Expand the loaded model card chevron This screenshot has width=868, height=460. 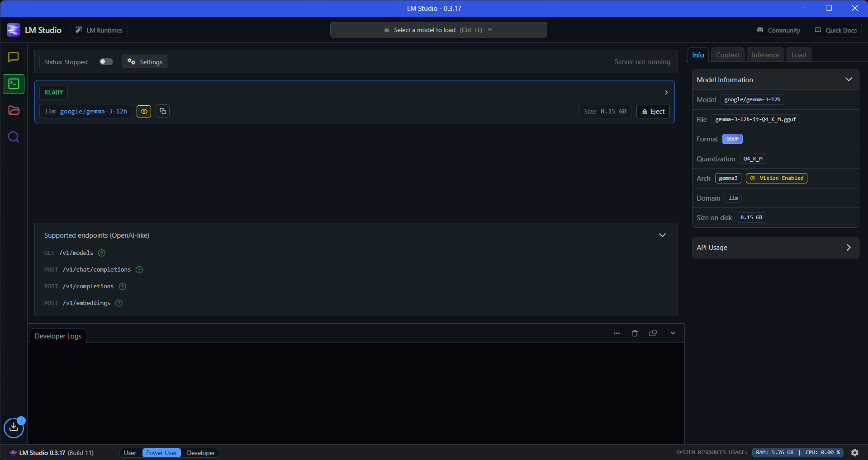(x=666, y=92)
